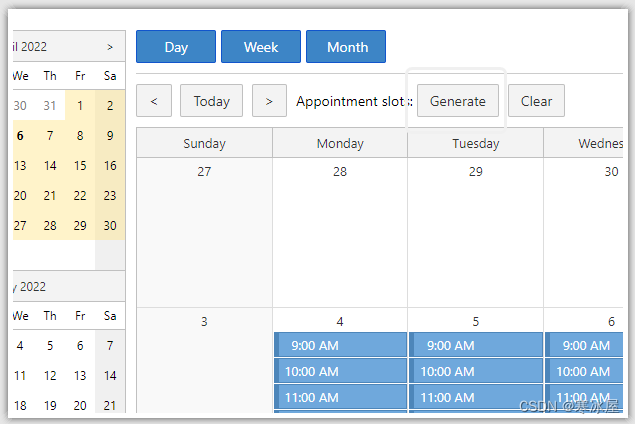Viewport: 635px width, 424px height.
Task: Select April 15 in the mini calendar
Action: coord(80,166)
